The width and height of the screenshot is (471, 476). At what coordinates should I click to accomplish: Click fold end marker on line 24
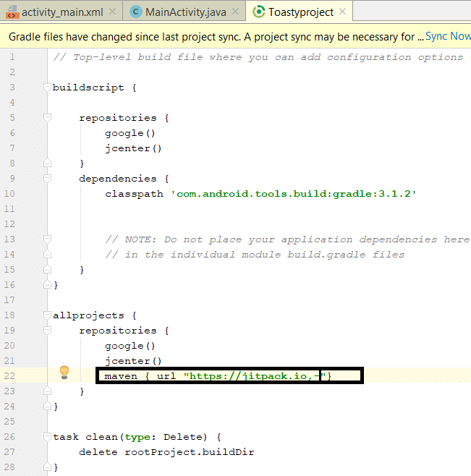(47, 406)
